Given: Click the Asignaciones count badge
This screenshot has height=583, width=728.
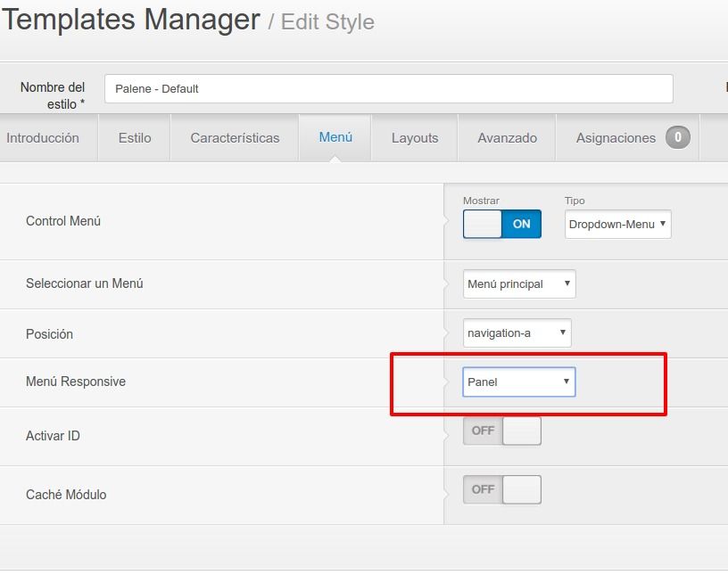Looking at the screenshot, I should (677, 137).
